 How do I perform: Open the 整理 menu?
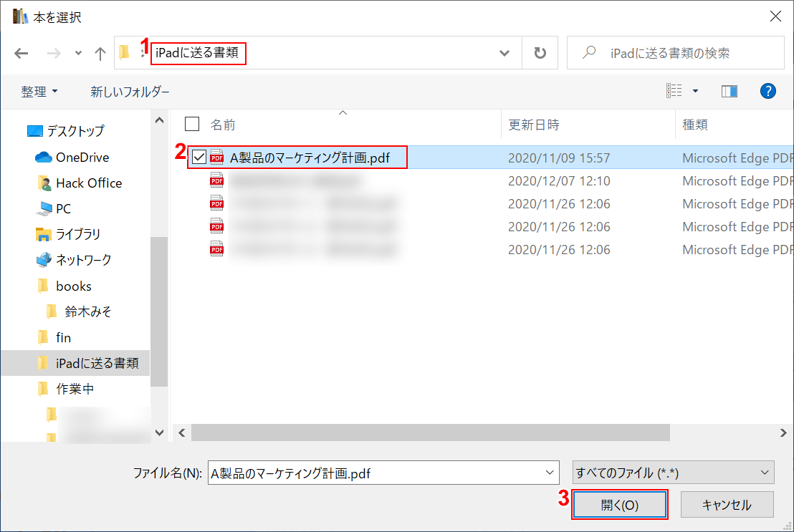(x=39, y=92)
